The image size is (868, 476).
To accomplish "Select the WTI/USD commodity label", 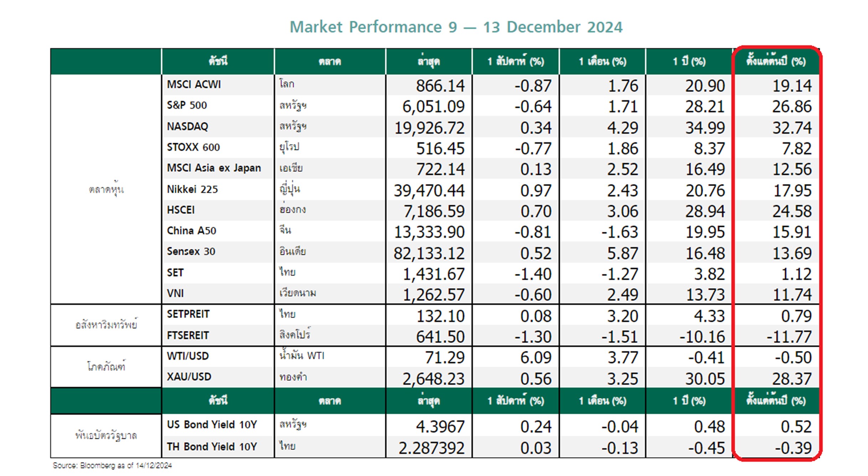I will coord(188,356).
